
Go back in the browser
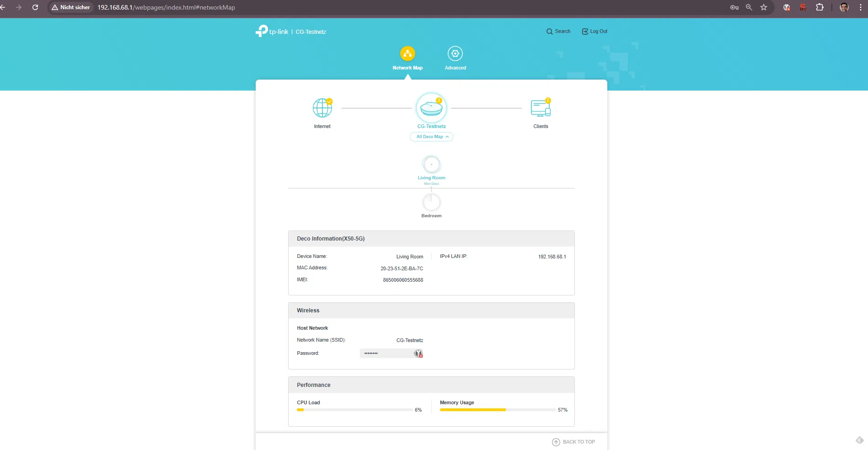[x=3, y=7]
